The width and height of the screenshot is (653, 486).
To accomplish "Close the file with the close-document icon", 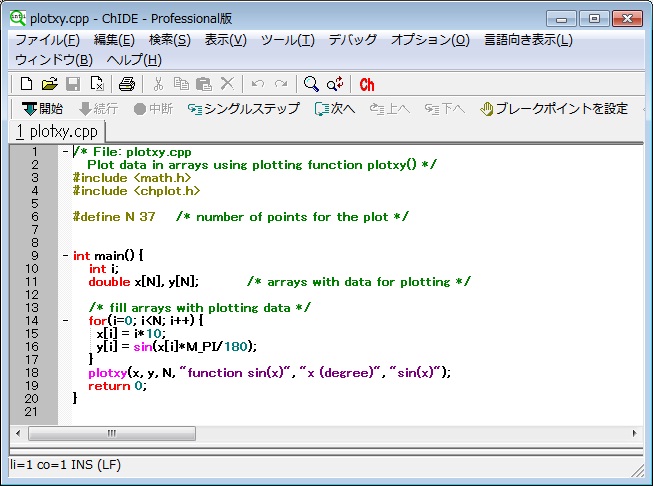I will [97, 84].
